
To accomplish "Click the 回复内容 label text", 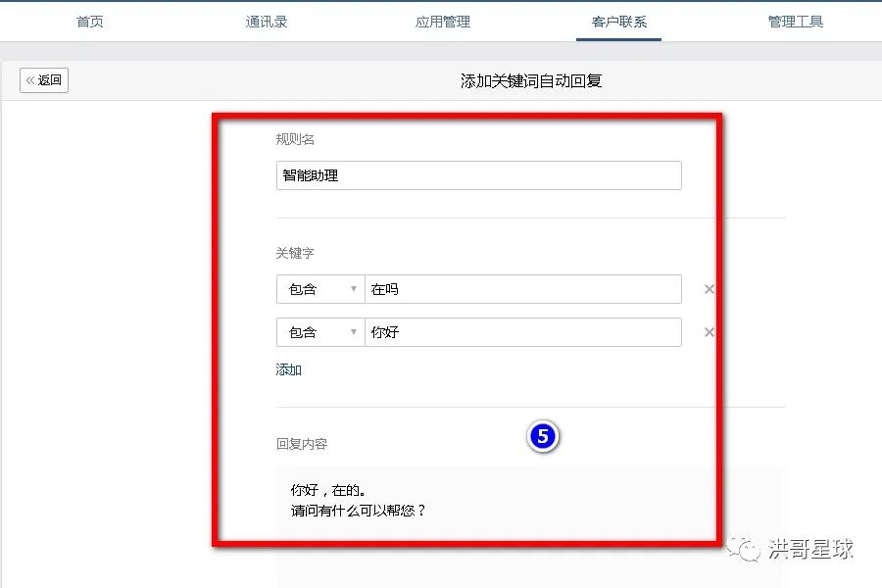I will click(x=302, y=444).
